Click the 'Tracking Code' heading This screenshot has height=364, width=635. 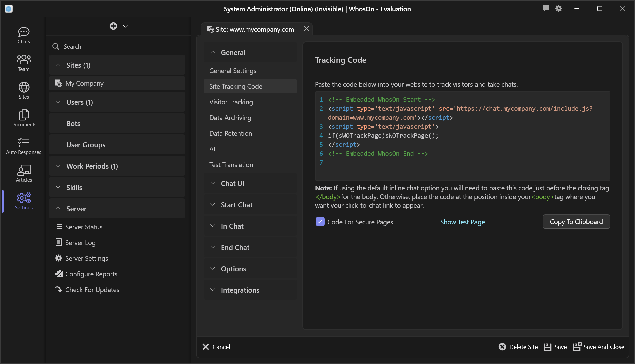point(341,60)
